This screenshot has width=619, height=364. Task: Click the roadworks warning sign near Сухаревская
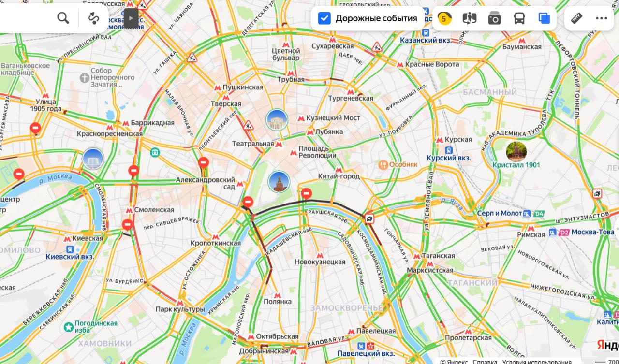pyautogui.click(x=377, y=47)
